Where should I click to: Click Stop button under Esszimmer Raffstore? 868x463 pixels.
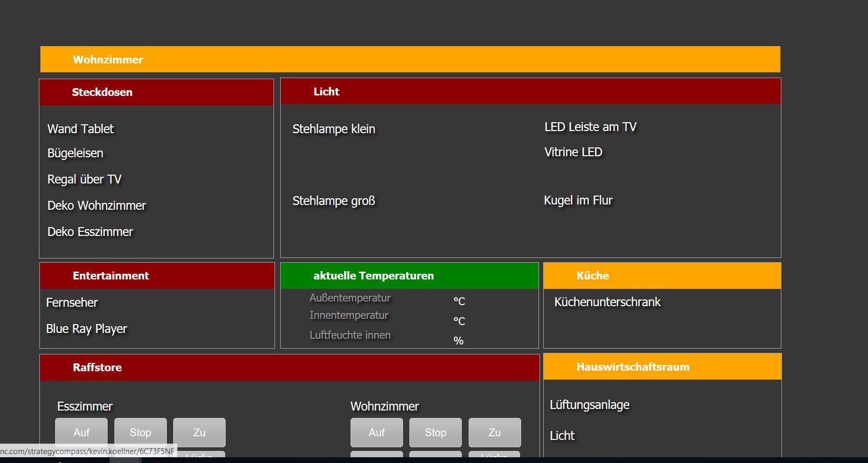(141, 433)
